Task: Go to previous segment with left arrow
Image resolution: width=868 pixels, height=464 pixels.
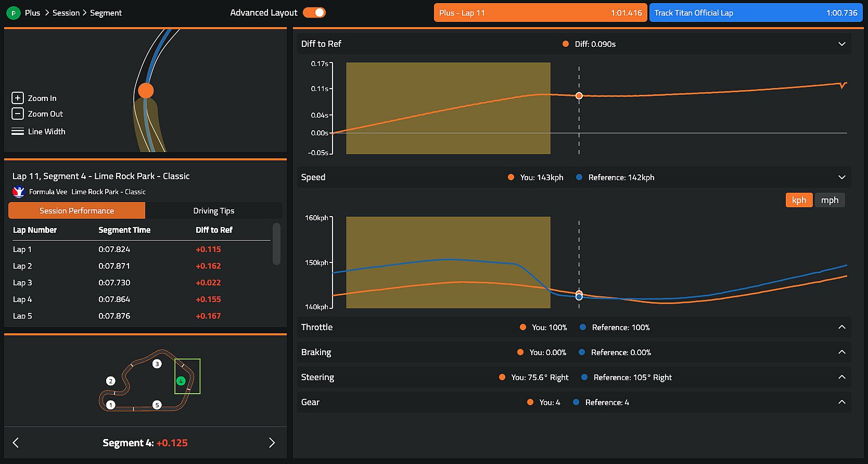Action: (16, 443)
